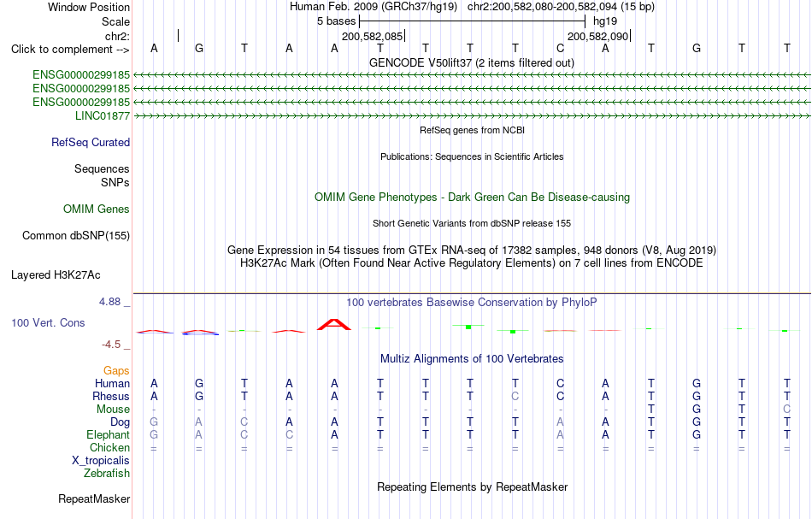Click the 'RefSeq genes from NCBI' title
Viewport: 812px width, 519px height.
coord(473,130)
